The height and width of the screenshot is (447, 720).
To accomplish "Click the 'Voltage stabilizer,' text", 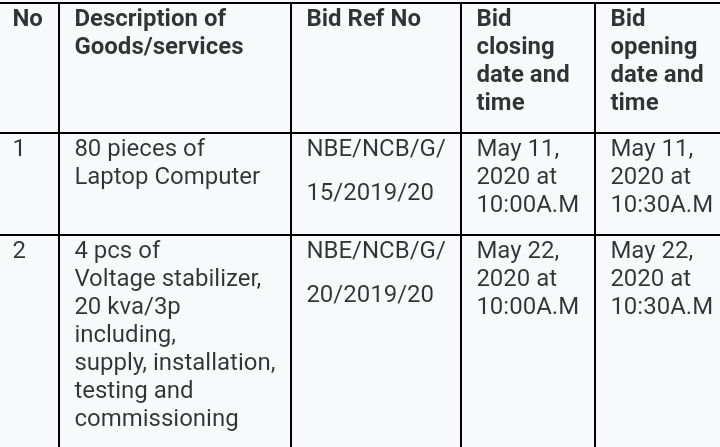I will pyautogui.click(x=168, y=278).
